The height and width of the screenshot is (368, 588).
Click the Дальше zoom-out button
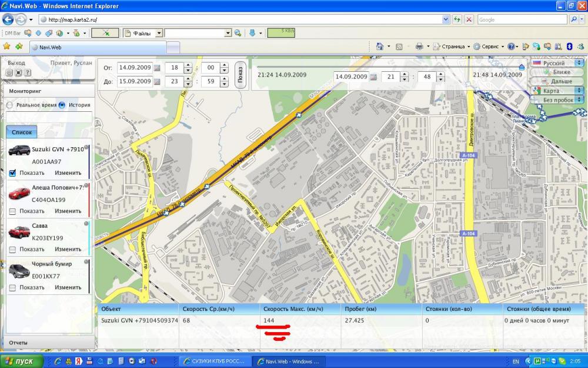(557, 81)
